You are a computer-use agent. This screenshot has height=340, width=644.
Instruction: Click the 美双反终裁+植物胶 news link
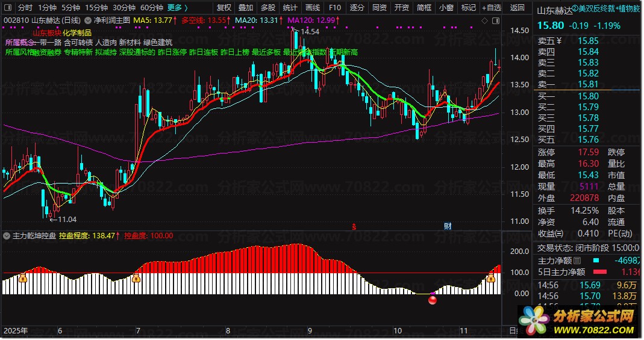[x=606, y=8]
